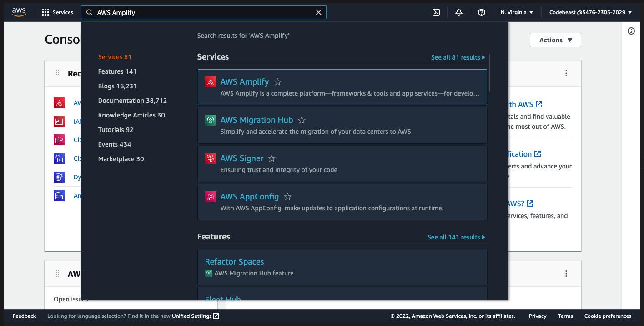Viewport: 644px width, 326px height.
Task: Favorite AWS Amplify with the star
Action: [278, 82]
